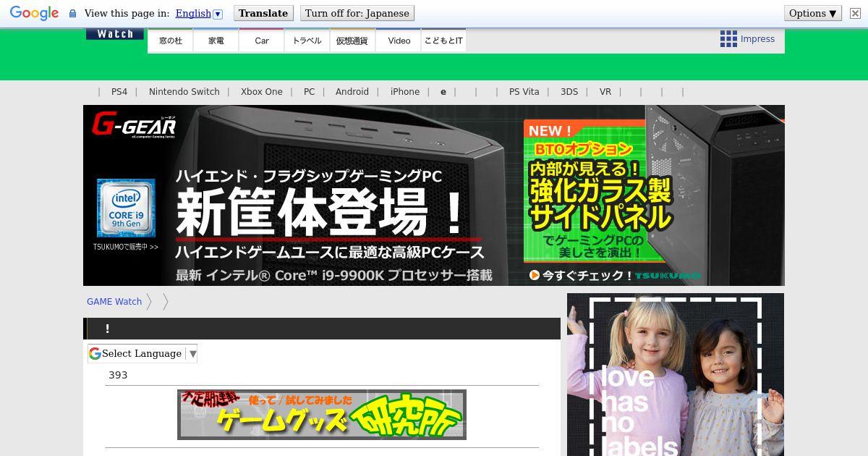Viewport: 868px width, 456px height.
Task: Close the Google translate bar
Action: pyautogui.click(x=855, y=14)
